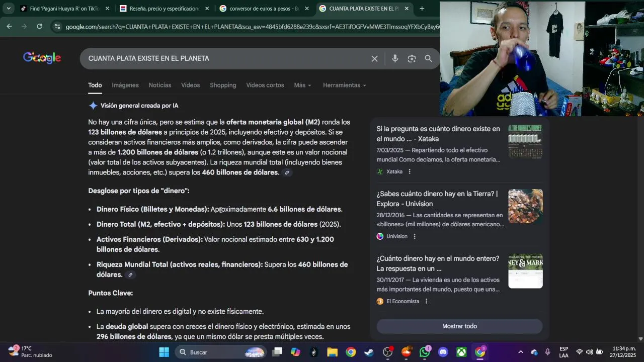Open the three-dot menu next to Univision
644x362 pixels.
coord(415,236)
